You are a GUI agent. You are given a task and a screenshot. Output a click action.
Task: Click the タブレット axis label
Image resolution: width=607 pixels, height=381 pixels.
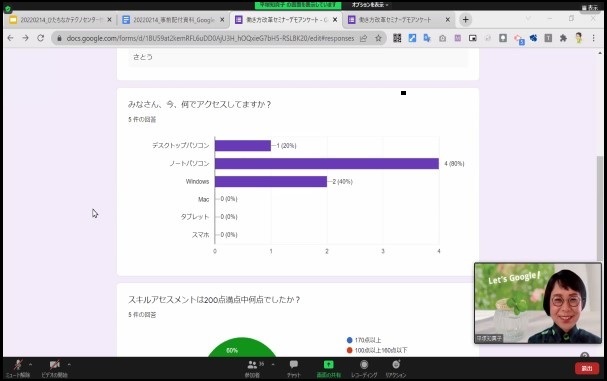(x=195, y=216)
